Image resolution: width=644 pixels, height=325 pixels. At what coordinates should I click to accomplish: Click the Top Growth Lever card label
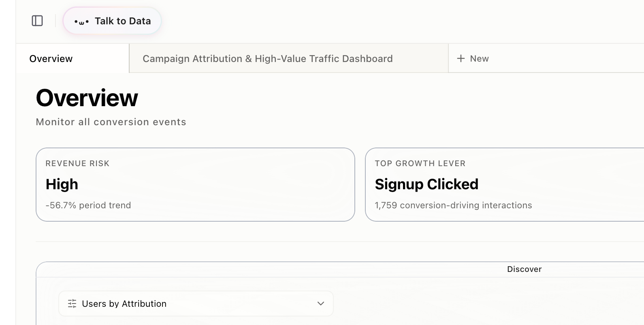click(x=420, y=163)
